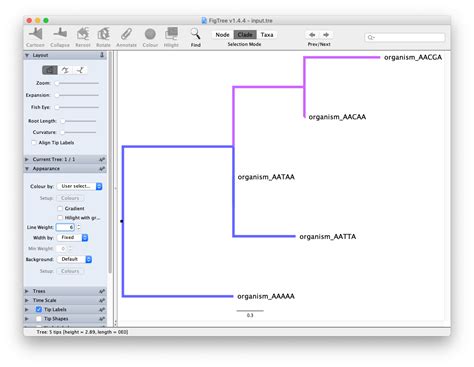The image size is (474, 367).
Task: Click the Appearance panel pin icon
Action: pyautogui.click(x=102, y=169)
